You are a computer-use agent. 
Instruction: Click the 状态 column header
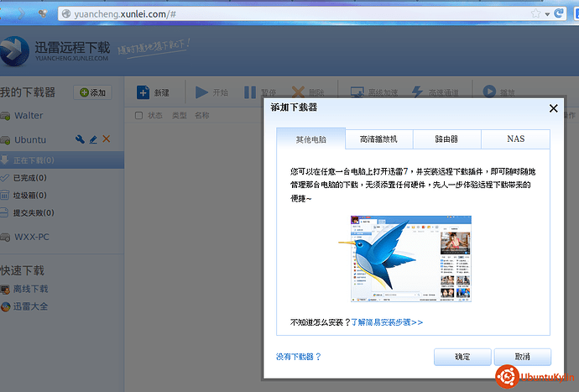(155, 116)
